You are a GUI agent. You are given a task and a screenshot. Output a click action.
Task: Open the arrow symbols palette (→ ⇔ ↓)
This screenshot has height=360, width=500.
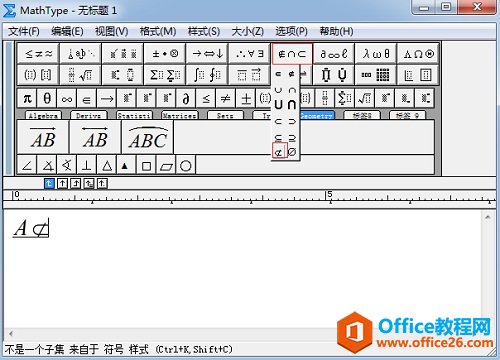pyautogui.click(x=207, y=53)
